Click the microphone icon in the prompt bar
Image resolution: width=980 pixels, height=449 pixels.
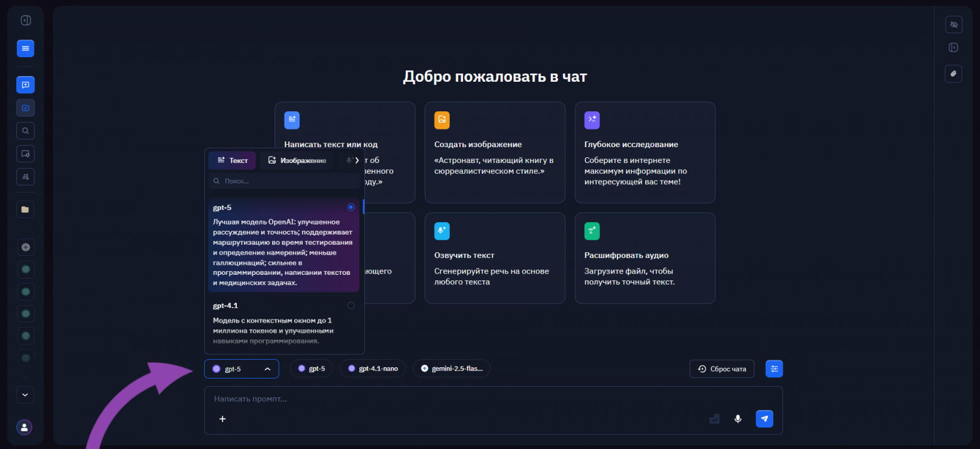click(738, 418)
